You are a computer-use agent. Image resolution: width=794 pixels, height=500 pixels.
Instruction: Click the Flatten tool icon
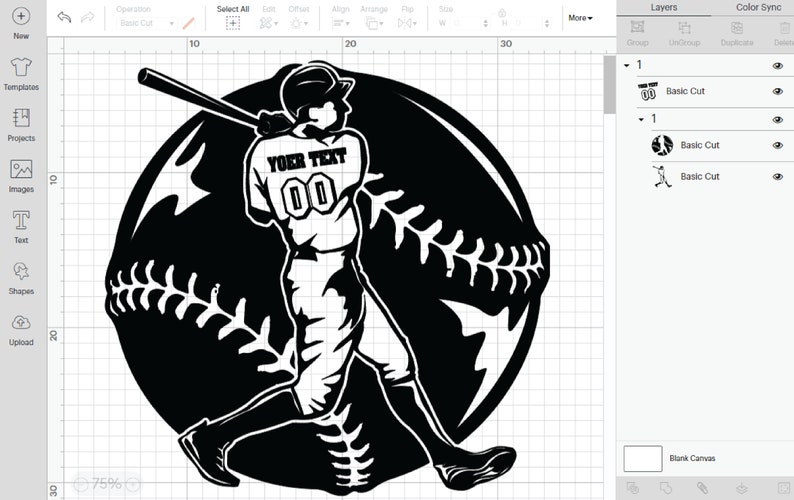(x=742, y=488)
